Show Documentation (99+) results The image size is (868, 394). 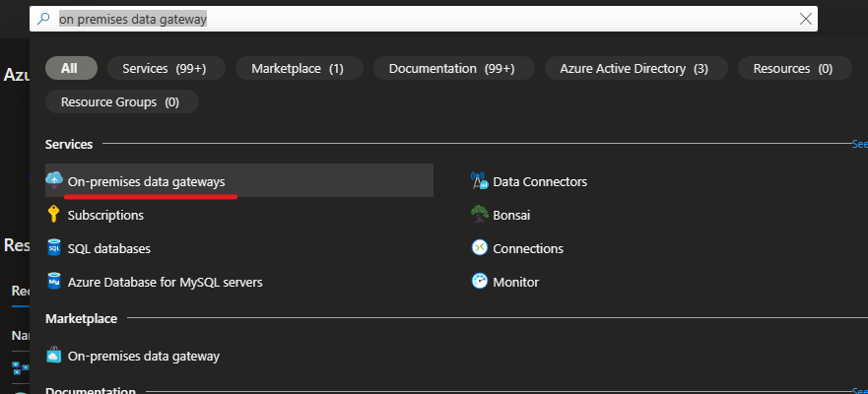tap(454, 68)
